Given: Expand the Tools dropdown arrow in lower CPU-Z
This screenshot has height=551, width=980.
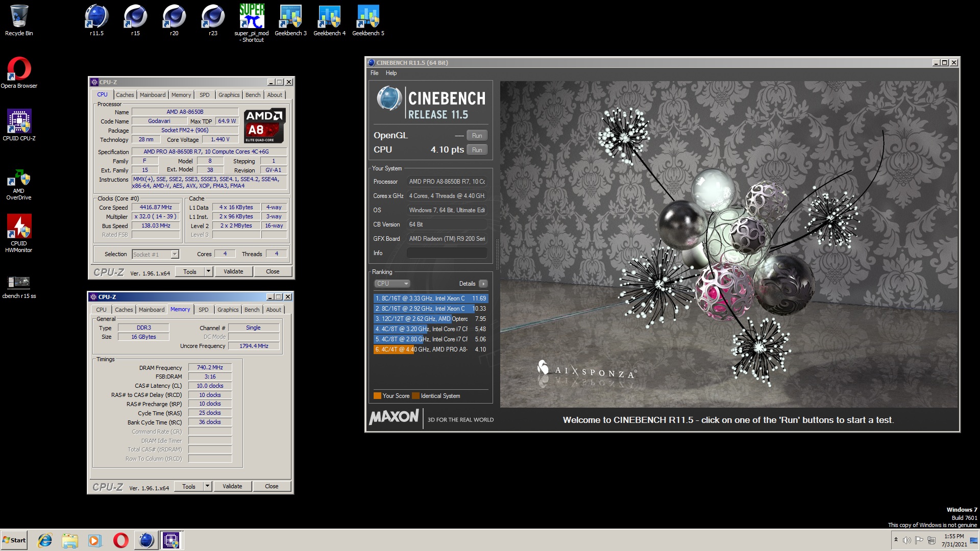Looking at the screenshot, I should pos(207,486).
